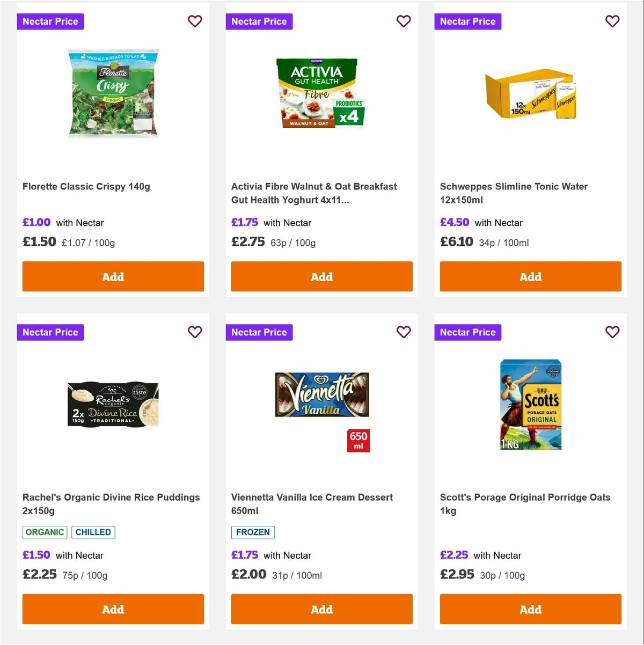Click the heart icon on Schweppes Tonic Water
Image resolution: width=644 pixels, height=645 pixels.
coord(612,21)
